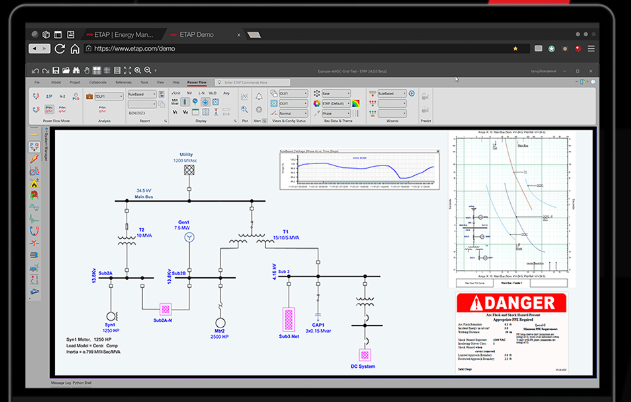Select the zoom-in magnifier in quick toolbar
631x402 pixels.
[x=138, y=70]
